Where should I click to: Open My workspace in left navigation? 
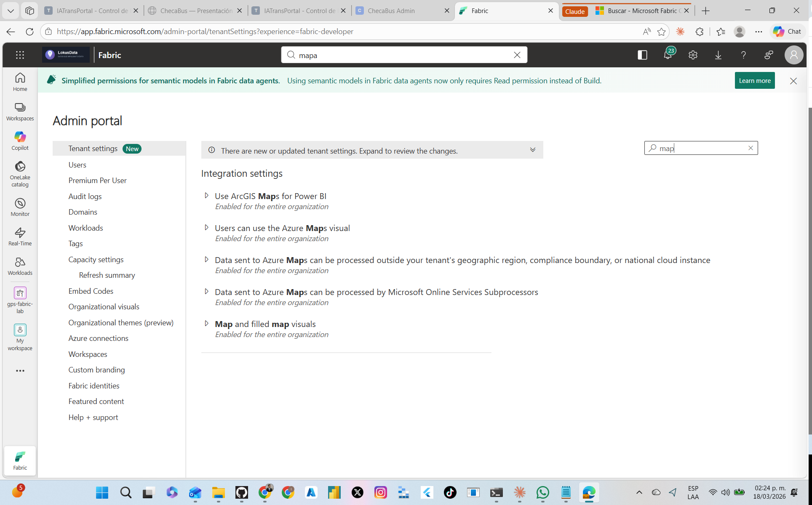(20, 338)
